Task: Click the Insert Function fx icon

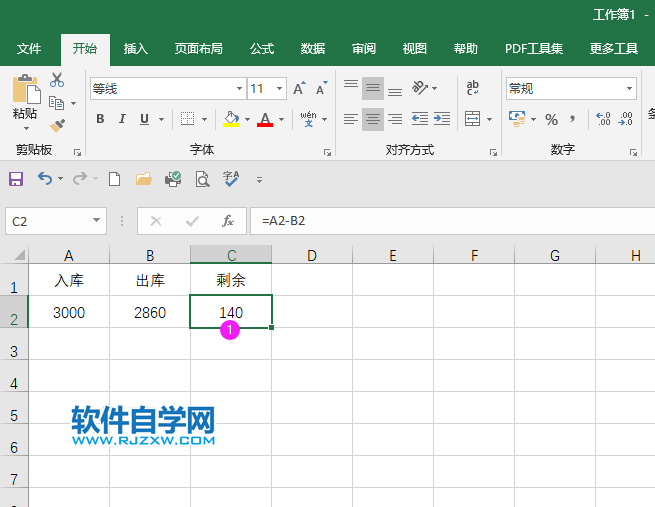Action: pyautogui.click(x=228, y=221)
